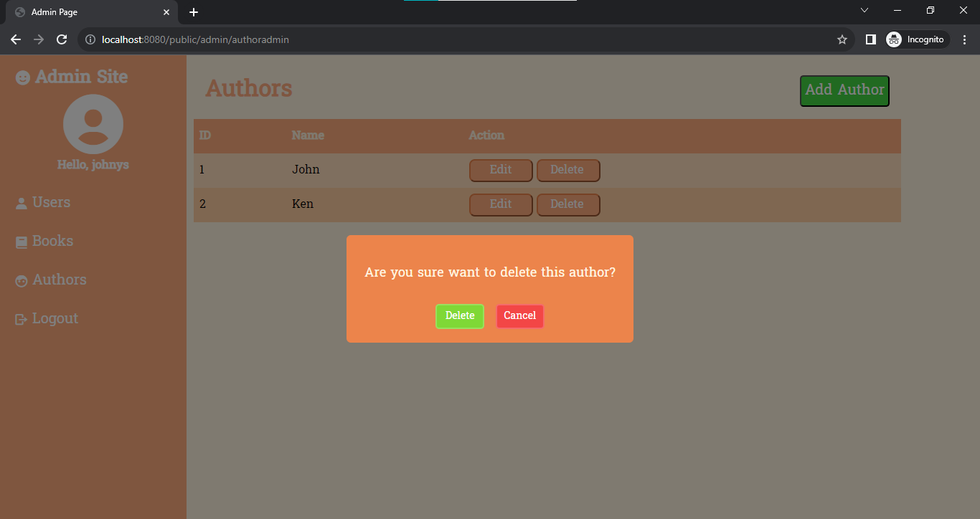Click the Name column header

(x=308, y=135)
